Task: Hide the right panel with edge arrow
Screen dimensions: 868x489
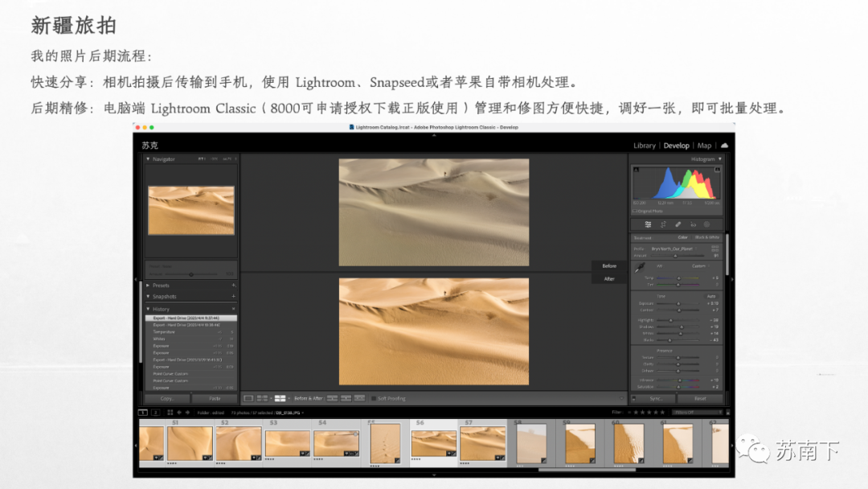Action: (x=732, y=280)
